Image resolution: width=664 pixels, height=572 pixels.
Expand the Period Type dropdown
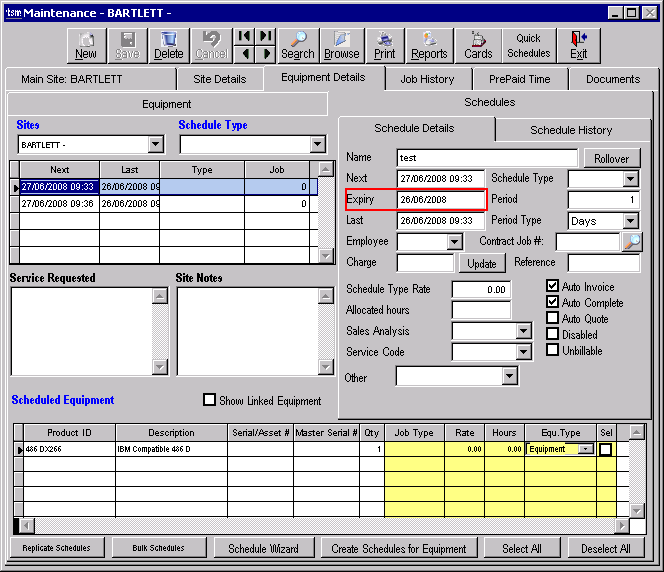click(630, 221)
